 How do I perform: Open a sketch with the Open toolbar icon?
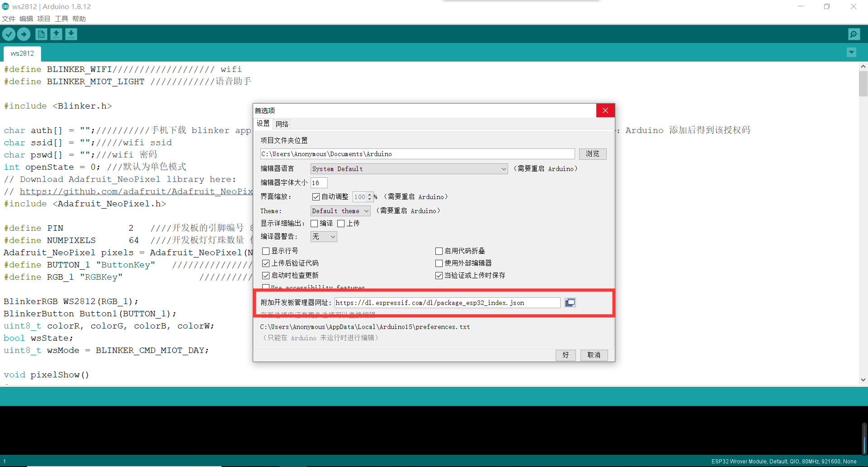tap(56, 34)
